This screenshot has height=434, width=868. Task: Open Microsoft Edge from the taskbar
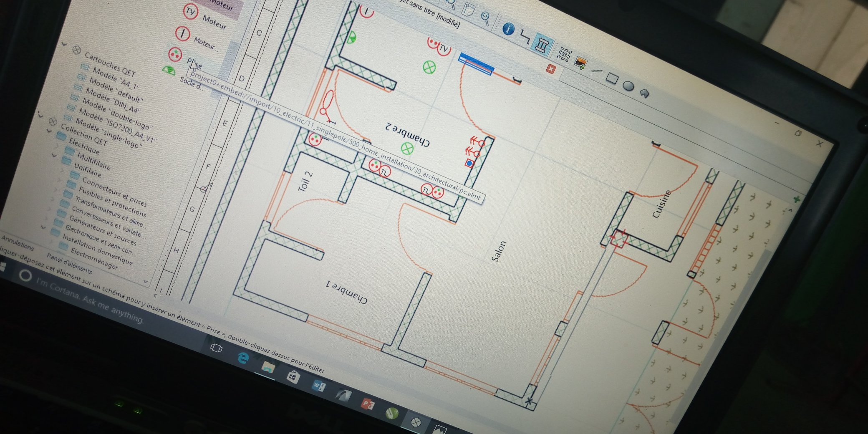pyautogui.click(x=243, y=358)
